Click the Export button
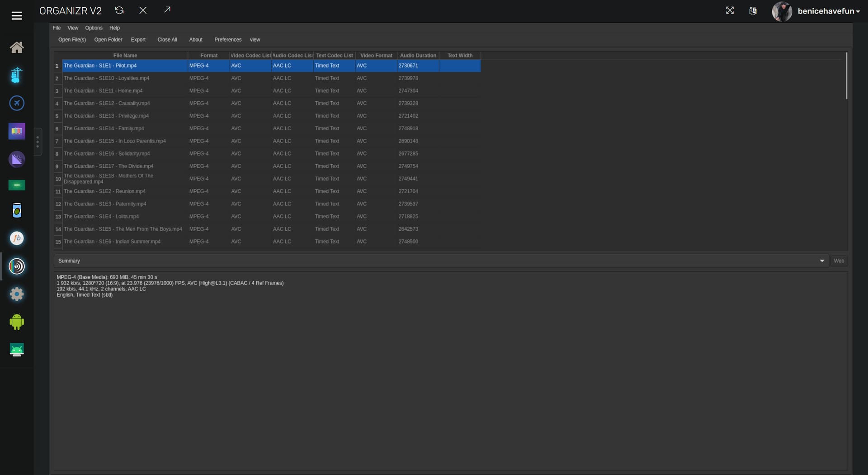The width and height of the screenshot is (868, 475). [x=138, y=40]
